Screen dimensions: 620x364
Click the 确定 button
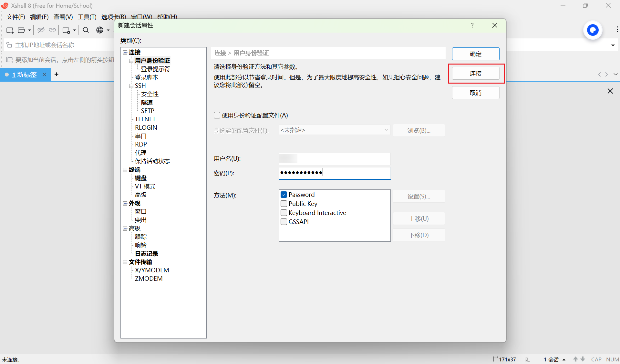click(476, 54)
